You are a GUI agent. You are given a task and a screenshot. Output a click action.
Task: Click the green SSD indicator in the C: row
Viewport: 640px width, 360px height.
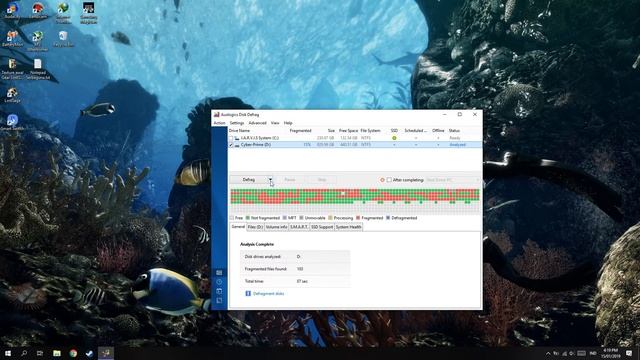click(x=394, y=138)
